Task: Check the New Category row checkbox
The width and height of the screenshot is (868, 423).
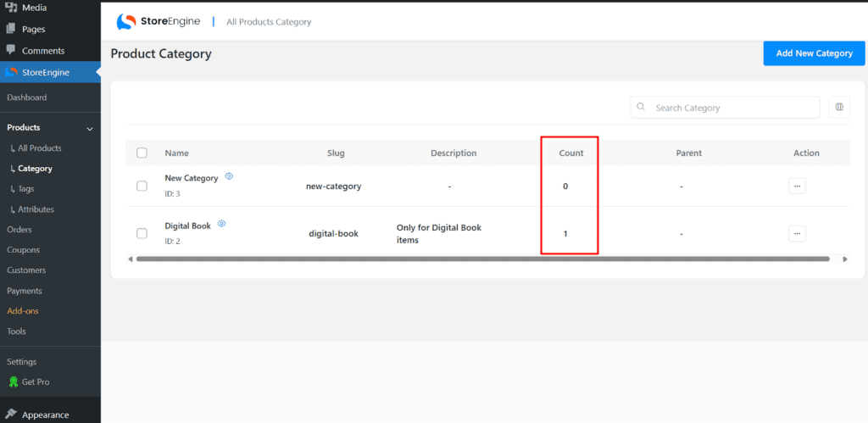Action: [x=142, y=186]
